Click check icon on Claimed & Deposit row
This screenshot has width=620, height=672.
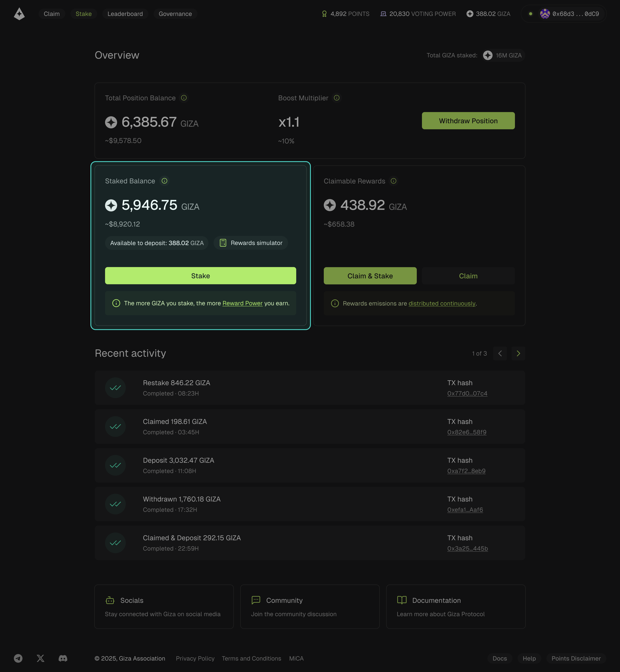click(115, 543)
